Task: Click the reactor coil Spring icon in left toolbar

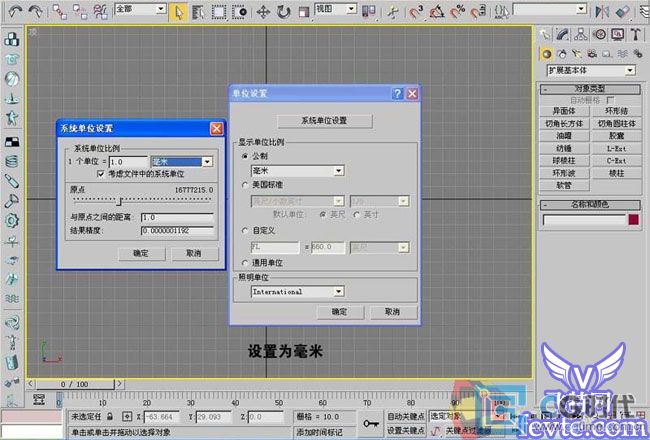Action: (12, 161)
